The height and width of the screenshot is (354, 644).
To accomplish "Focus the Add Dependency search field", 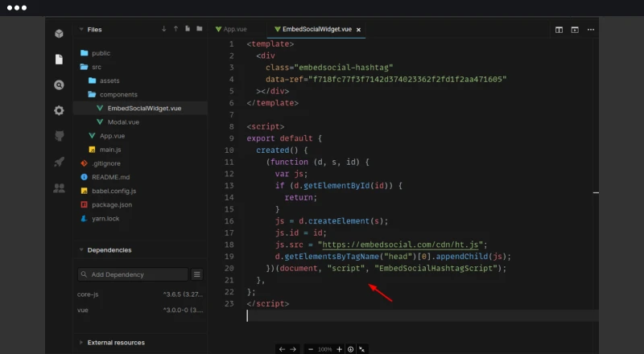I will coord(133,274).
